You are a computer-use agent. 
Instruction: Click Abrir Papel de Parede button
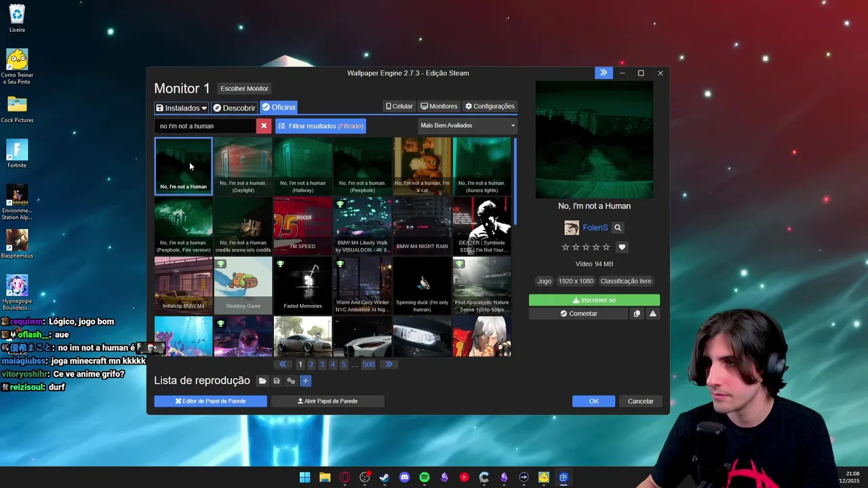[328, 401]
